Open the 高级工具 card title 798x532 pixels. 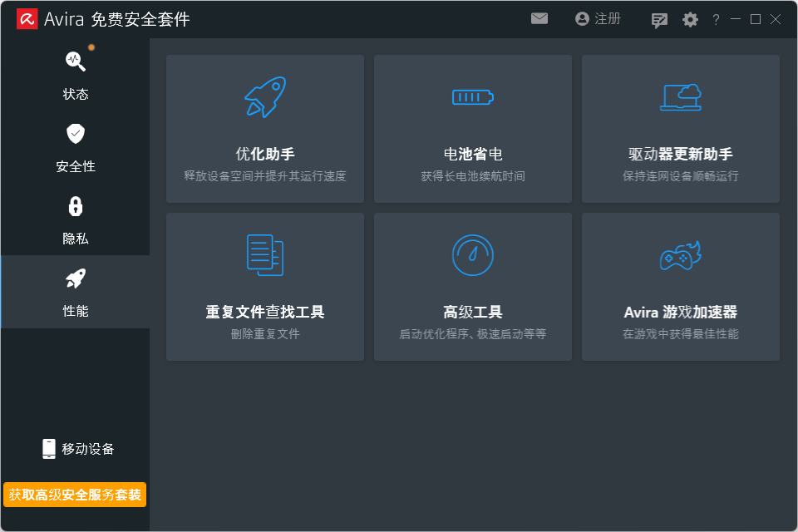tap(473, 312)
